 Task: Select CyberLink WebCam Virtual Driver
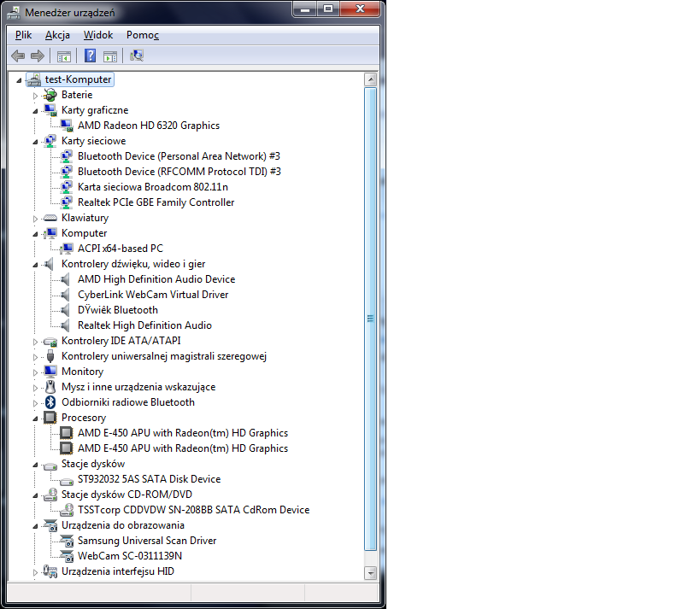point(153,295)
